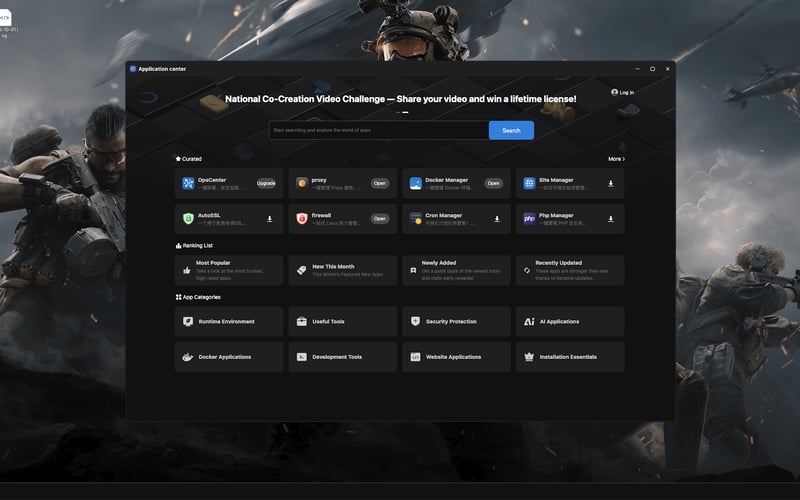Click the Development Tools terminal icon
Image resolution: width=800 pixels, height=500 pixels.
[x=302, y=357]
